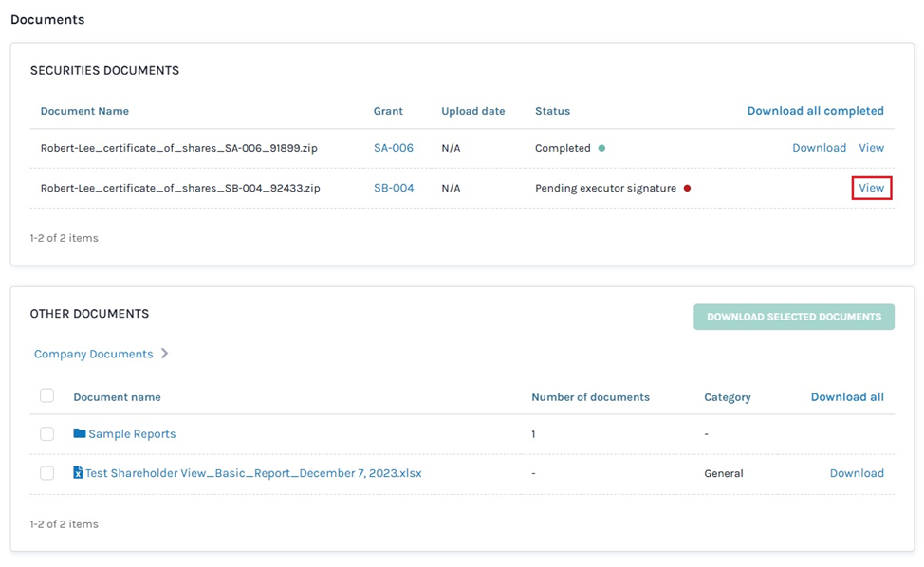Click the Excel file icon for Test Shareholder View

pyautogui.click(x=78, y=472)
